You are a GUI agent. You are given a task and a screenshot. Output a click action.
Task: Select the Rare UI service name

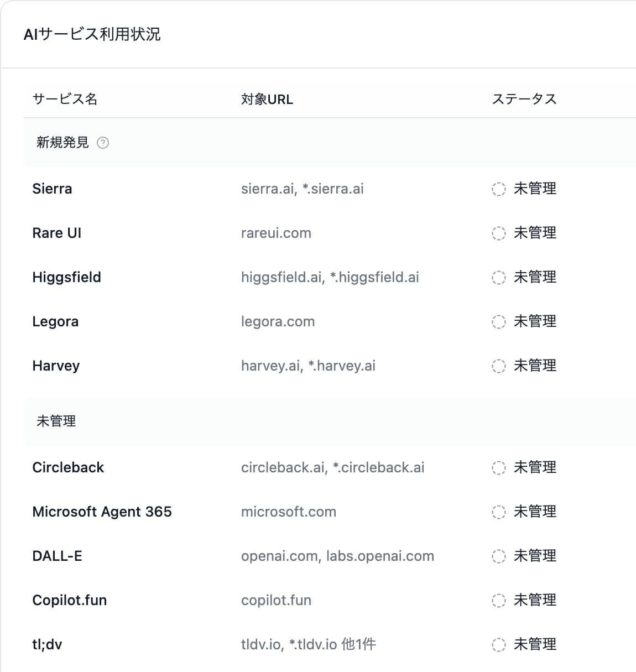pyautogui.click(x=57, y=233)
